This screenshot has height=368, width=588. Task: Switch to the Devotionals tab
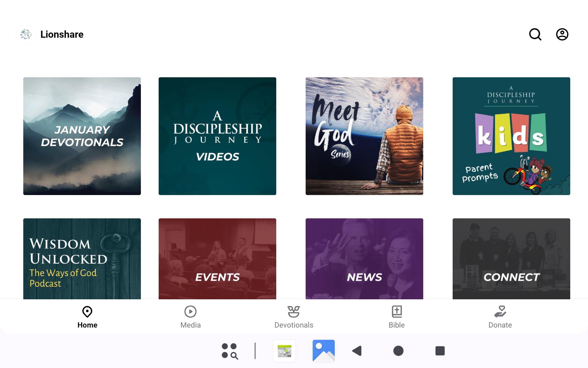tap(293, 317)
